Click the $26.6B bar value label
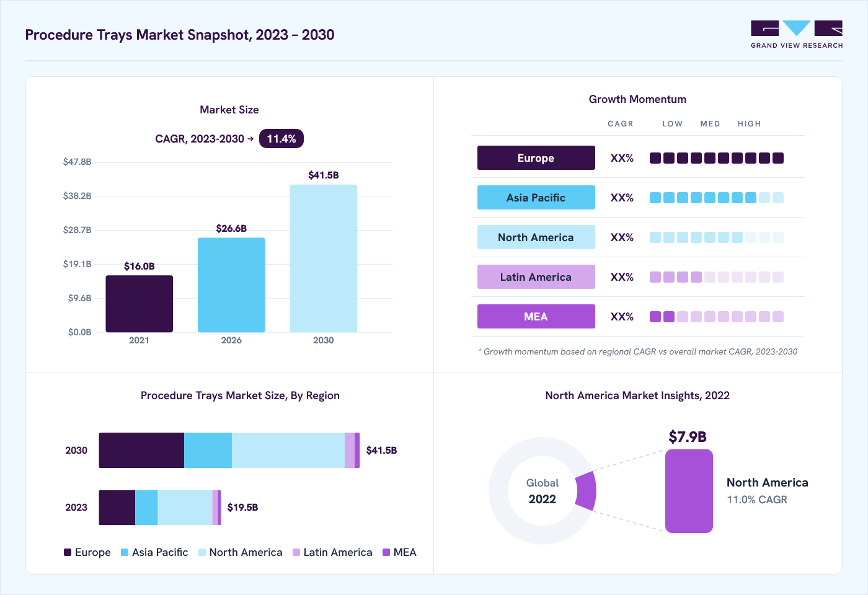The image size is (868, 595). (x=231, y=229)
